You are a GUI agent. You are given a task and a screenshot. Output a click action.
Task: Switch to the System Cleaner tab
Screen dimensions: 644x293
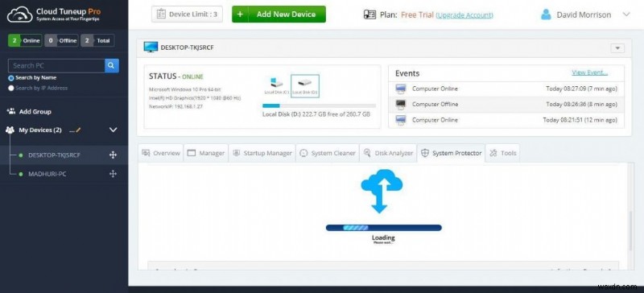(x=327, y=153)
